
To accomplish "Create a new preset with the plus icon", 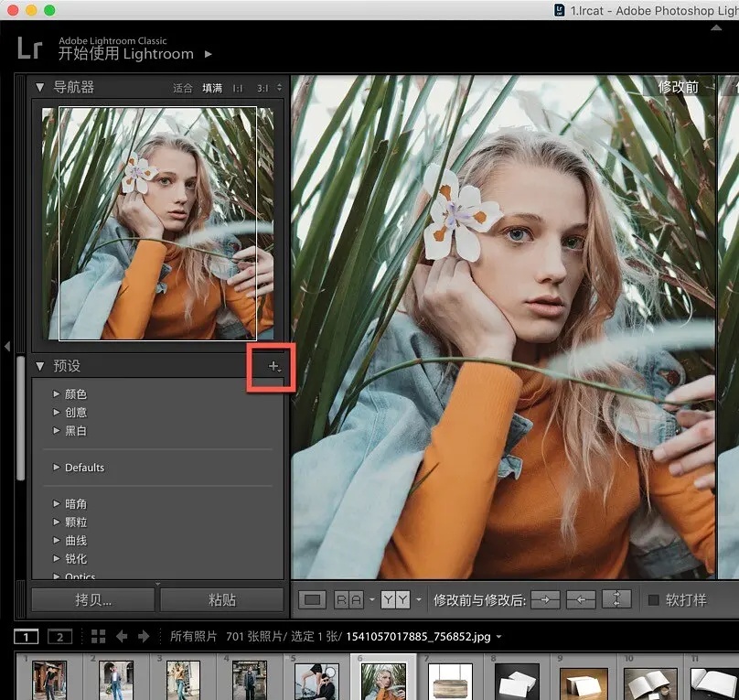I will (272, 365).
